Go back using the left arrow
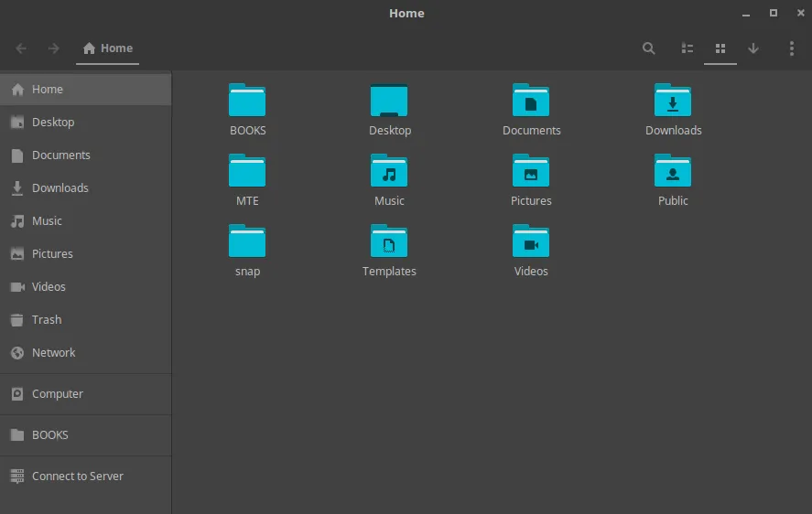Viewport: 812px width, 514px height. [21, 48]
